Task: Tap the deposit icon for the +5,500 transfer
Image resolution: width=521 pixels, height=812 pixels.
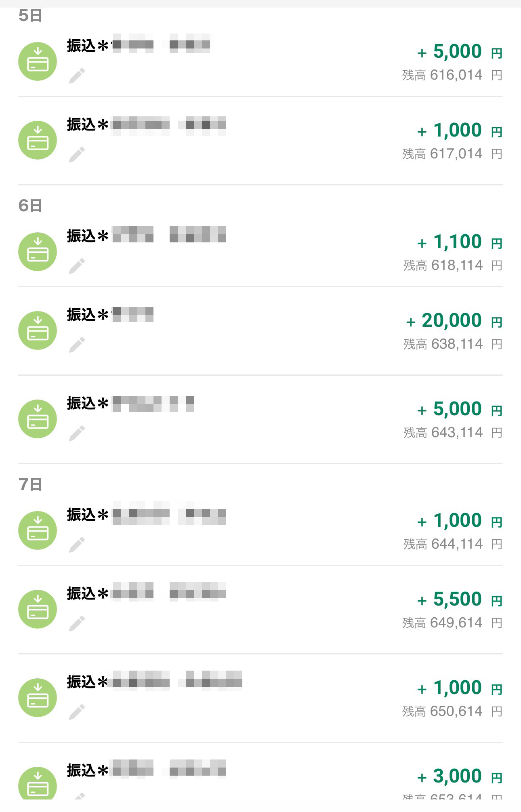Action: pyautogui.click(x=38, y=609)
